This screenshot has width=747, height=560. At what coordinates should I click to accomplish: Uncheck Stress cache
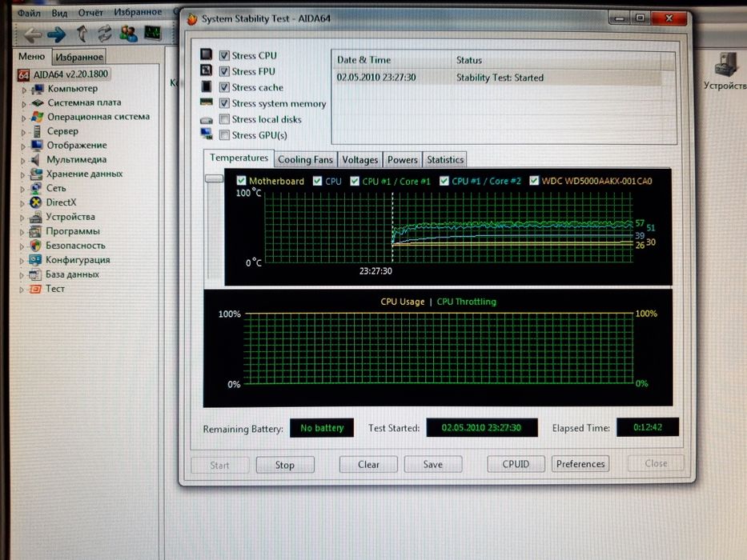[x=224, y=87]
